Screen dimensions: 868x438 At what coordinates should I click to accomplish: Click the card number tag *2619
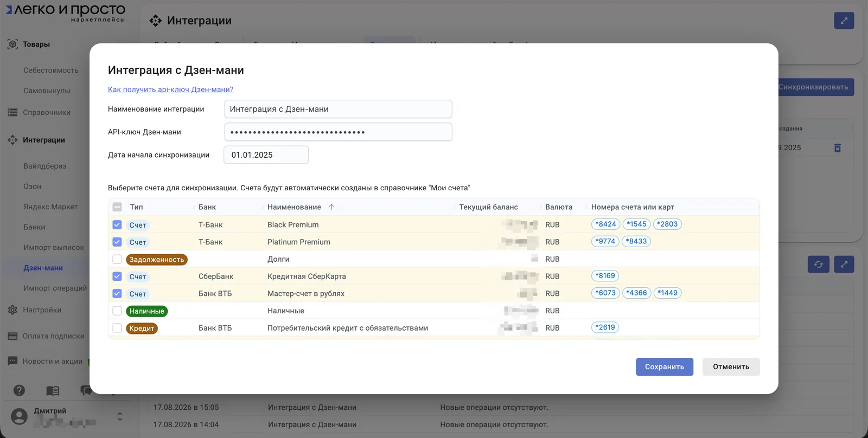[605, 327]
